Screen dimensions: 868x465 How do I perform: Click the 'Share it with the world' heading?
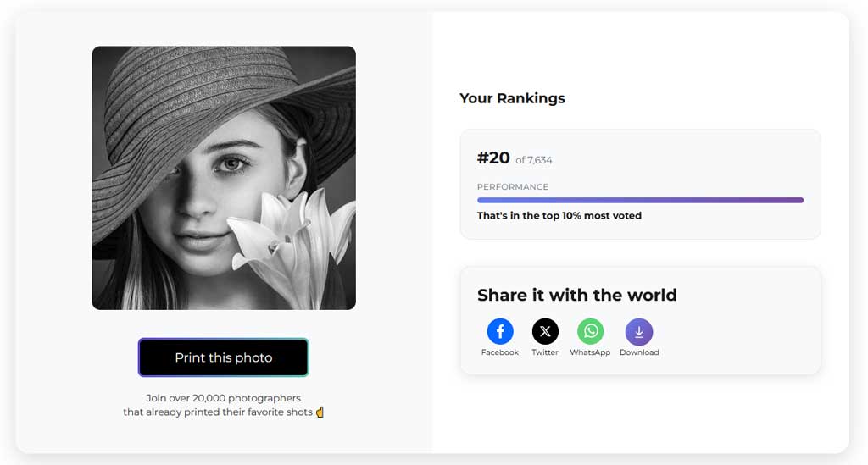(x=576, y=295)
